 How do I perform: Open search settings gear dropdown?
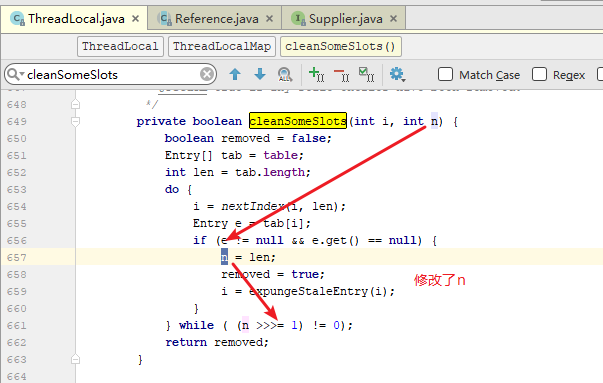[x=397, y=74]
